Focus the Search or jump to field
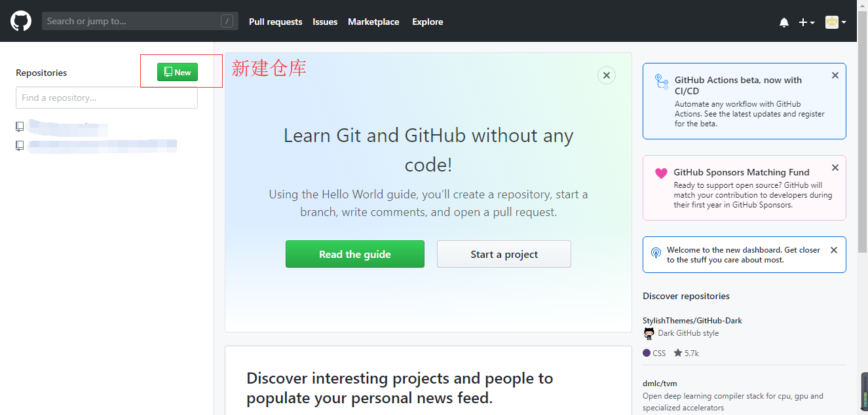868x415 pixels. (140, 22)
